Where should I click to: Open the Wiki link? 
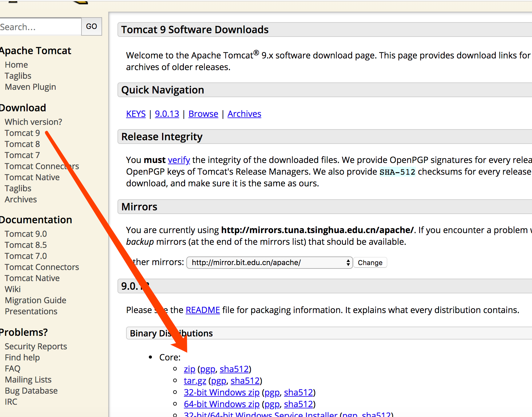point(13,289)
